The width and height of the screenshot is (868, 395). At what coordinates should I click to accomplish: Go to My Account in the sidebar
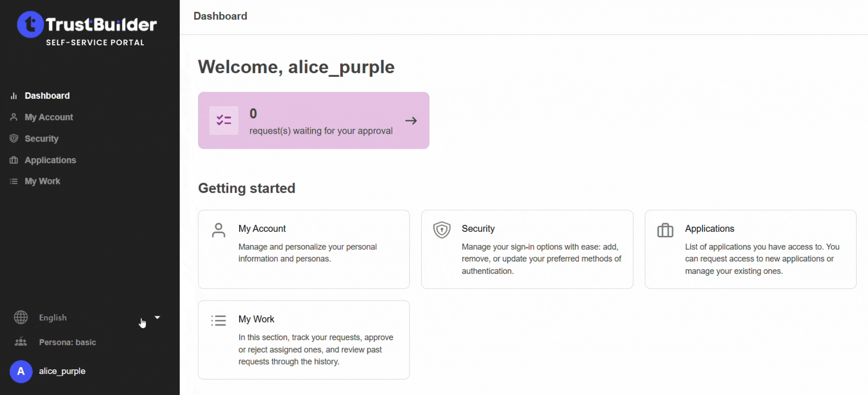coord(49,117)
